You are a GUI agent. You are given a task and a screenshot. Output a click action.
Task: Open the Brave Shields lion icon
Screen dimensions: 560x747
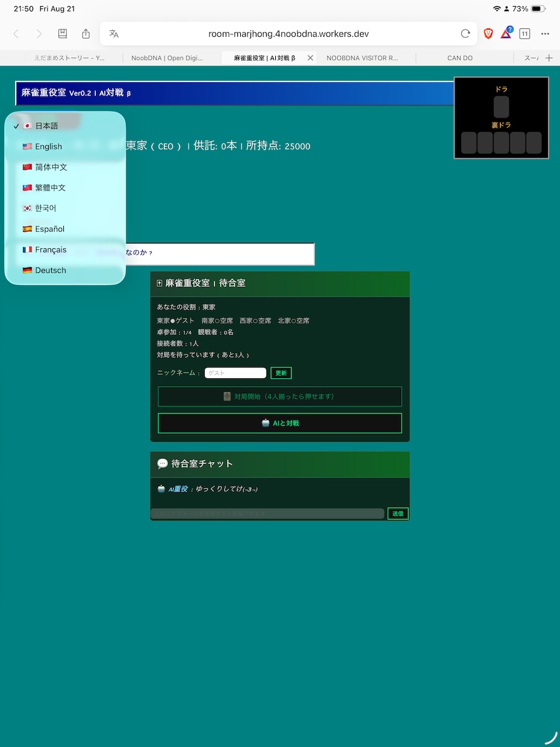488,34
